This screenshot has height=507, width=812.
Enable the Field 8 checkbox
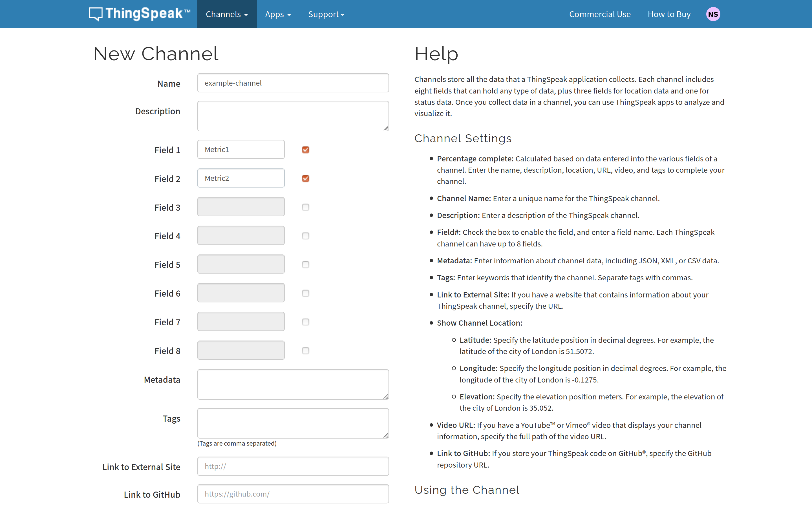(x=305, y=351)
